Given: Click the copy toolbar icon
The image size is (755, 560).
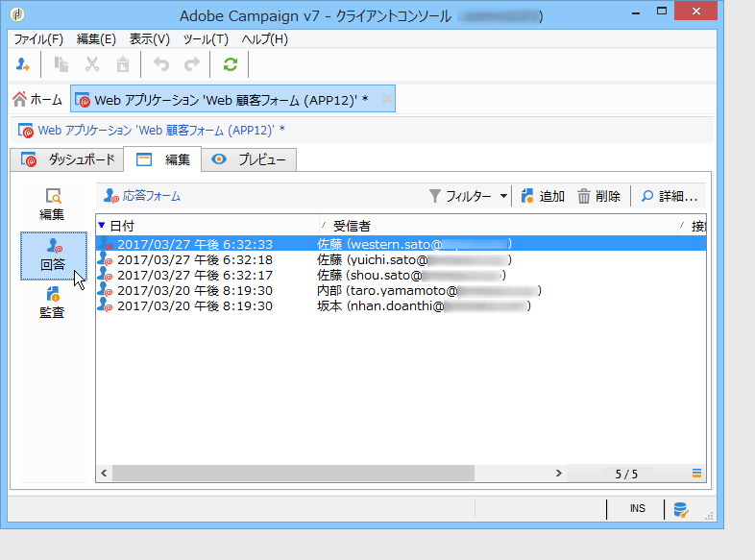Looking at the screenshot, I should pos(61,64).
